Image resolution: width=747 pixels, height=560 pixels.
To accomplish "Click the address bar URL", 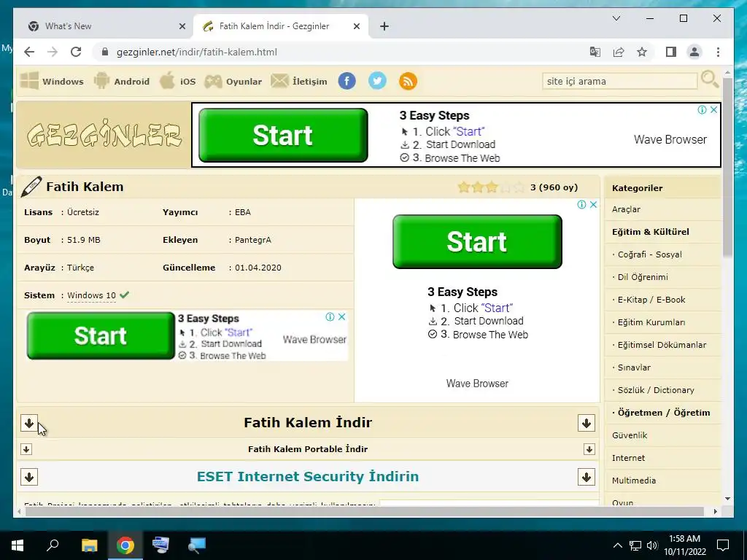I will 196,52.
